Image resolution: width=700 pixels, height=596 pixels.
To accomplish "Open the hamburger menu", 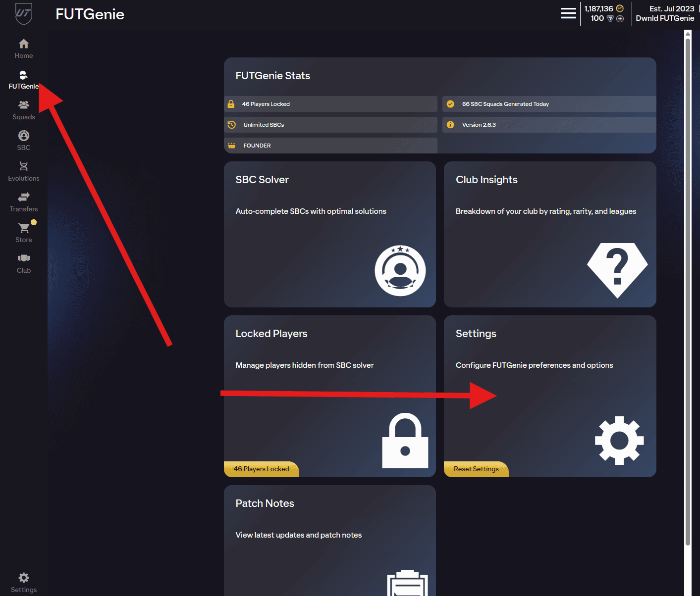I will (568, 13).
